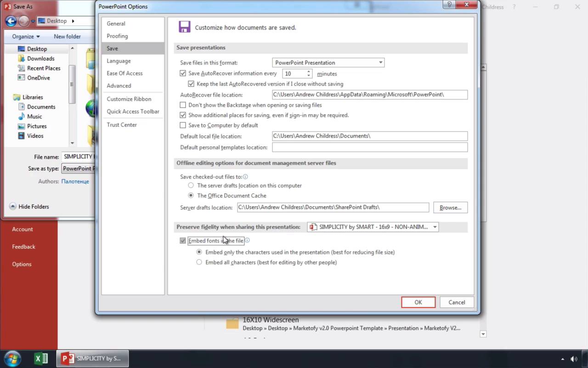588x368 pixels.
Task: Select Recent Places in navigation pane
Action: click(44, 68)
